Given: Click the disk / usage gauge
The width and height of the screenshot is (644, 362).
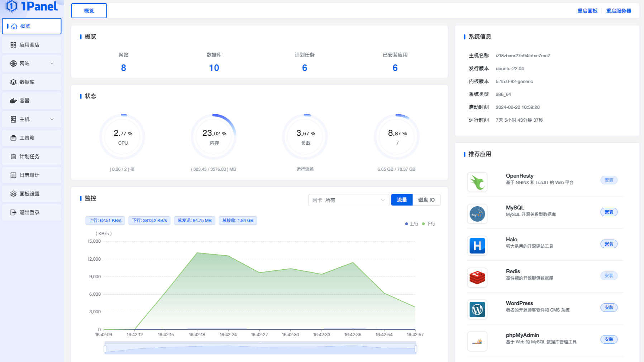Looking at the screenshot, I should [x=397, y=137].
